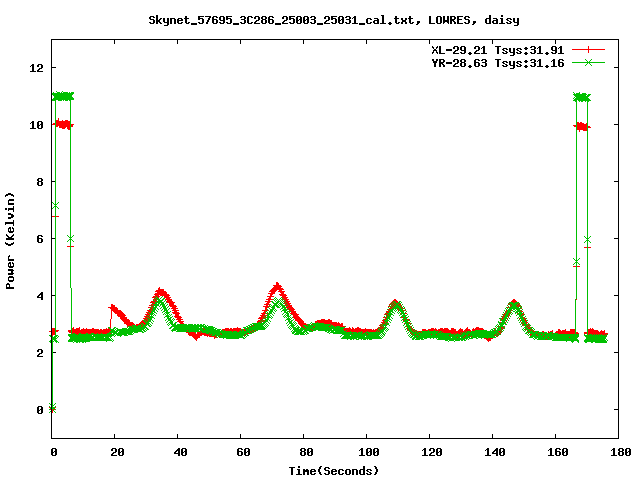The width and height of the screenshot is (640, 480).
Task: Click the x-axis tick label 40
Action: 180,452
